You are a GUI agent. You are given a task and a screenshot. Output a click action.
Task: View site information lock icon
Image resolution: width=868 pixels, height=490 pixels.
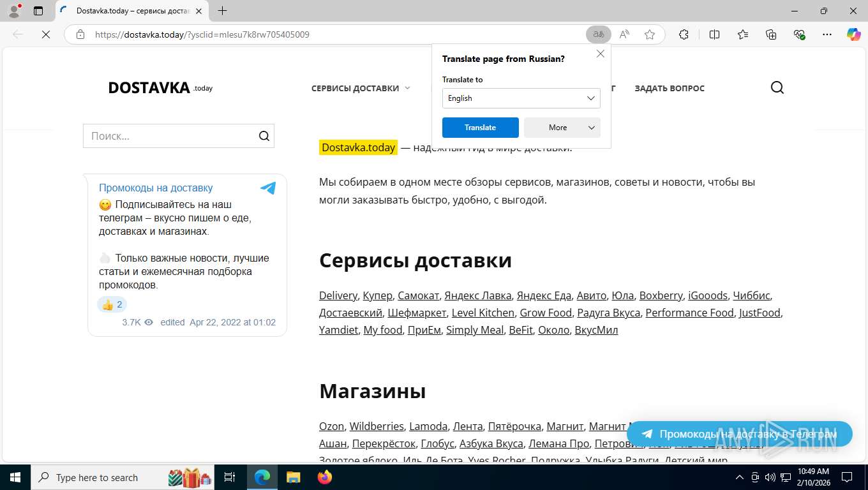[x=80, y=34]
